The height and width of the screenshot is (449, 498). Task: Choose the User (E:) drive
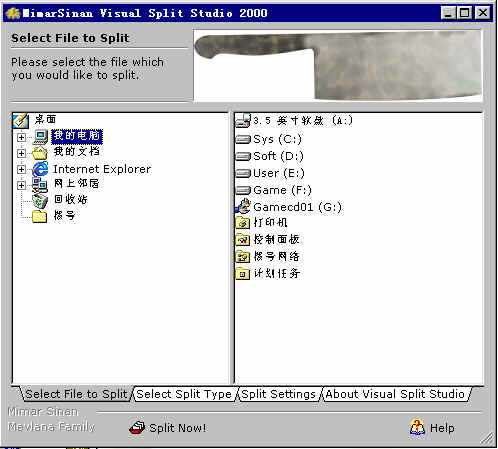coord(270,173)
